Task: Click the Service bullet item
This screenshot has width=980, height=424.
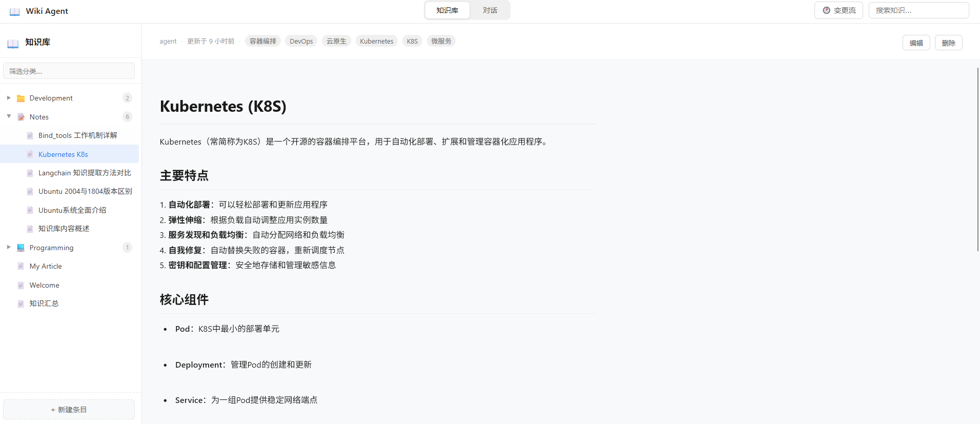Action: [x=246, y=400]
